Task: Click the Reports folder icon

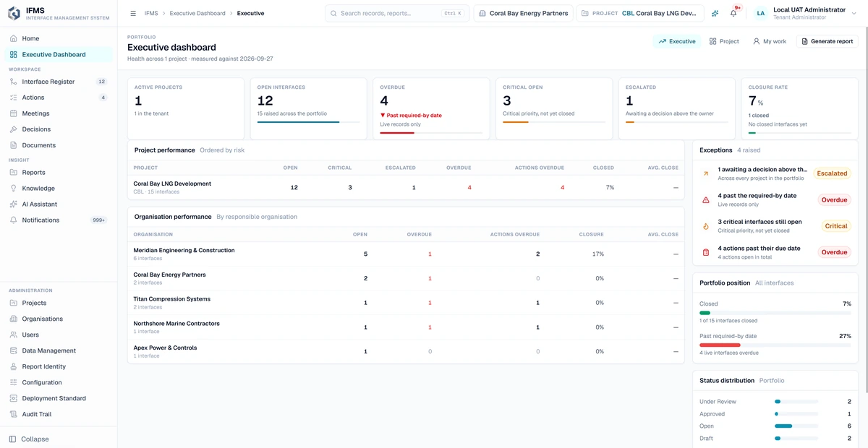Action: [14, 173]
